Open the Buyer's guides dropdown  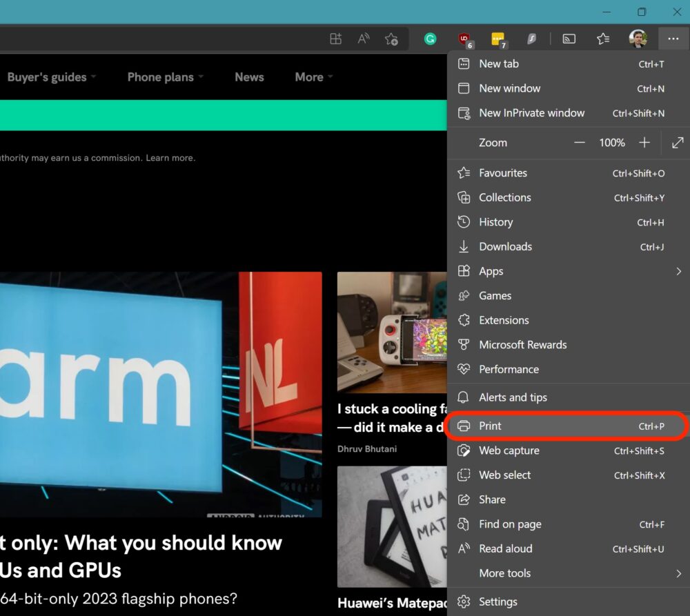(47, 77)
